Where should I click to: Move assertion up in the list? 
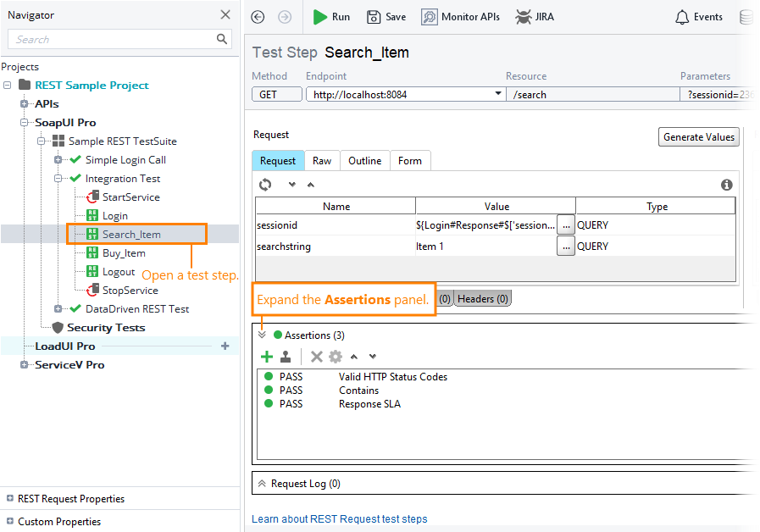tap(354, 357)
